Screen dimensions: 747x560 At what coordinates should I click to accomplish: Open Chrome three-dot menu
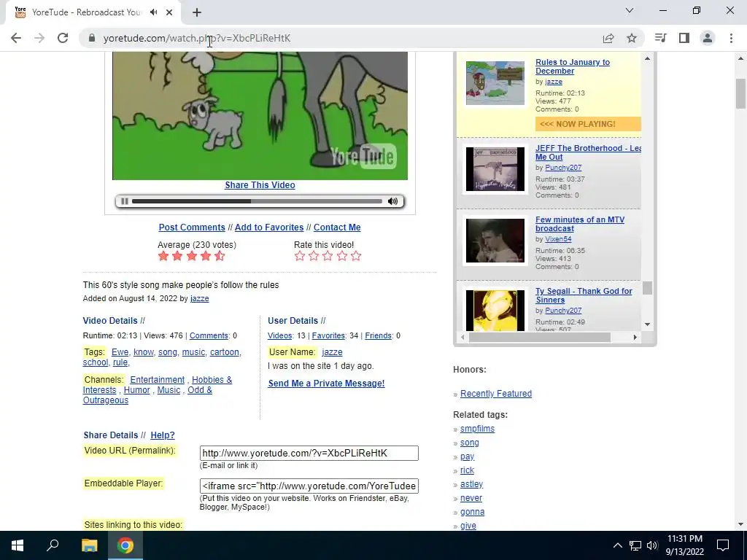tap(731, 38)
